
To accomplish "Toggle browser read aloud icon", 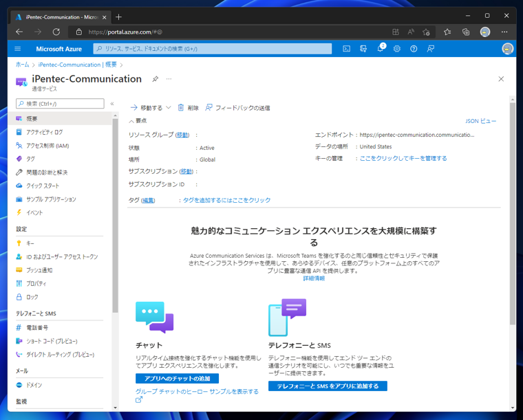I will click(x=411, y=32).
